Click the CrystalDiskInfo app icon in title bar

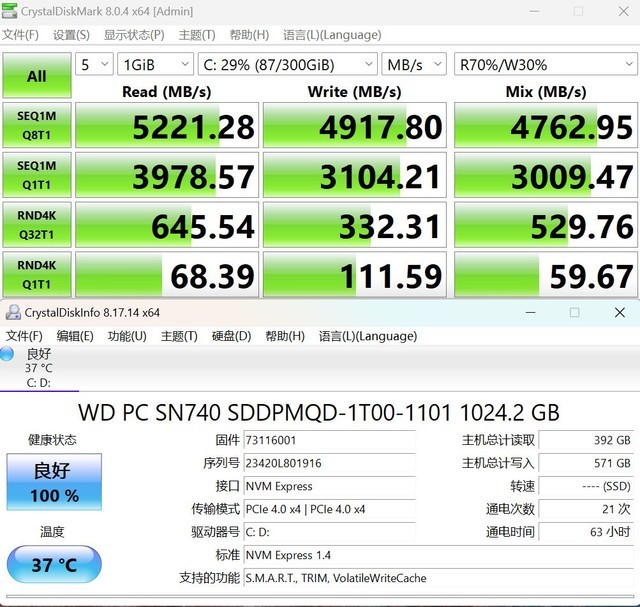[13, 312]
